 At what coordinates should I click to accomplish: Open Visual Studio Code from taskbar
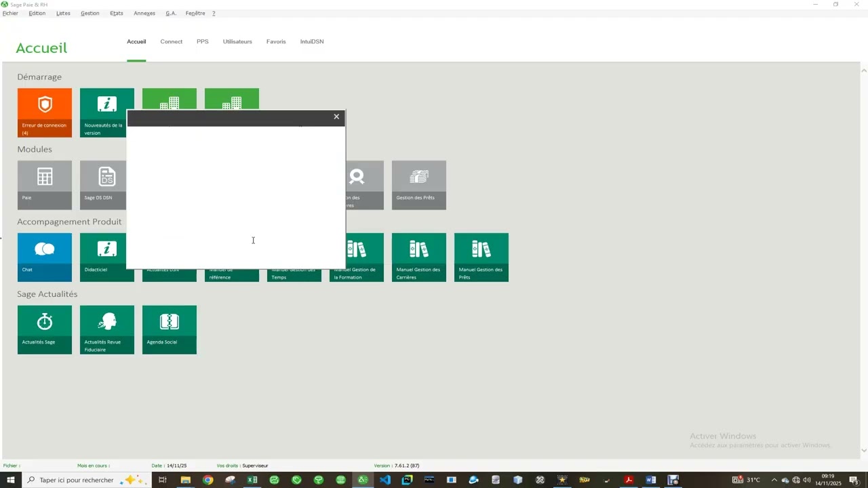[385, 480]
